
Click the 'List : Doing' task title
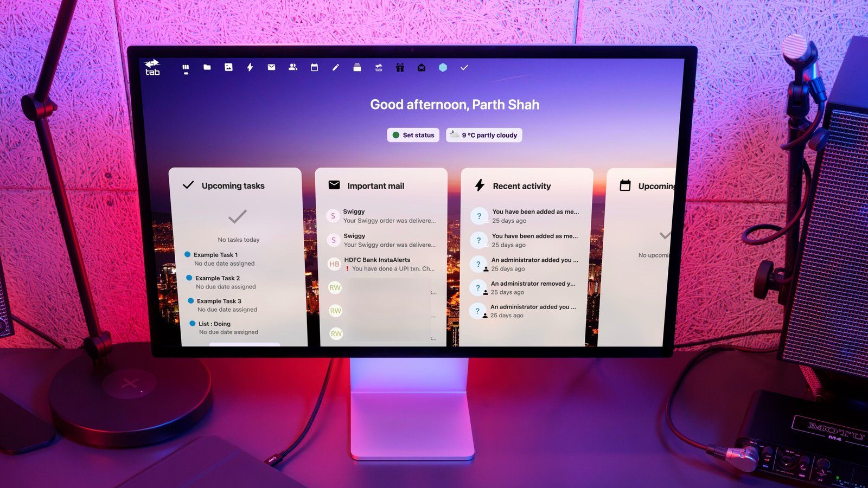click(x=214, y=324)
